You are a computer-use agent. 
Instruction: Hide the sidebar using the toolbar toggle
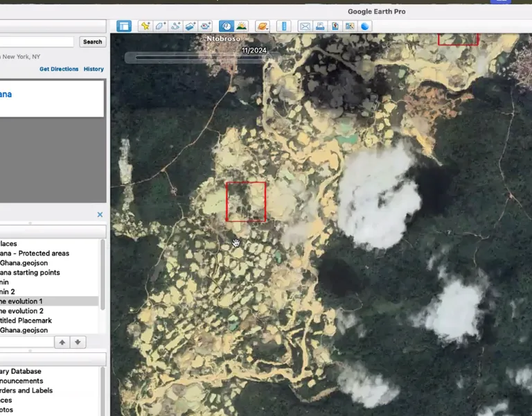[123, 26]
